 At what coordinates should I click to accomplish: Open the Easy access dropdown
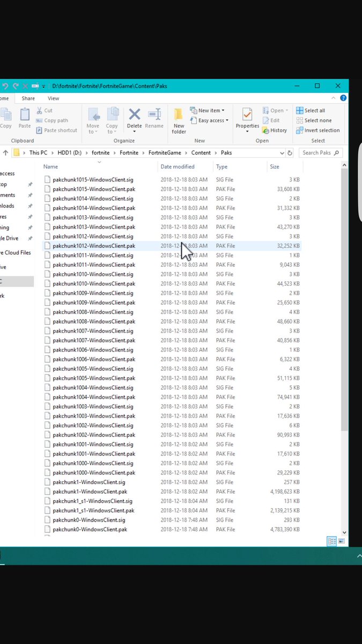pos(209,120)
